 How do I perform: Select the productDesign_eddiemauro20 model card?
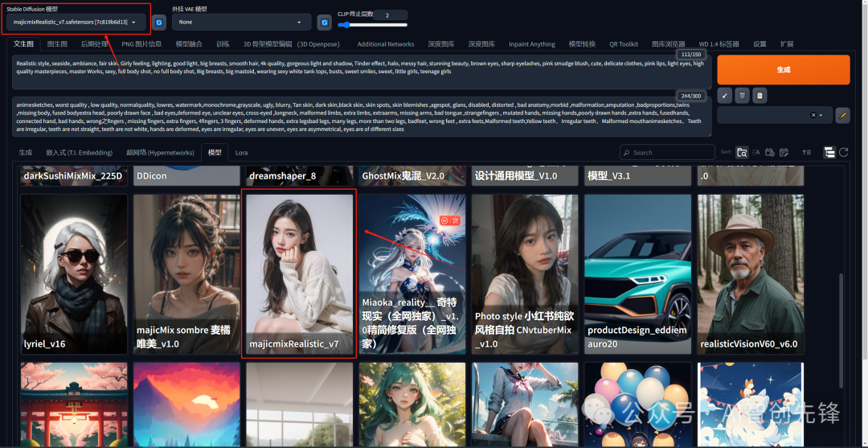point(637,274)
